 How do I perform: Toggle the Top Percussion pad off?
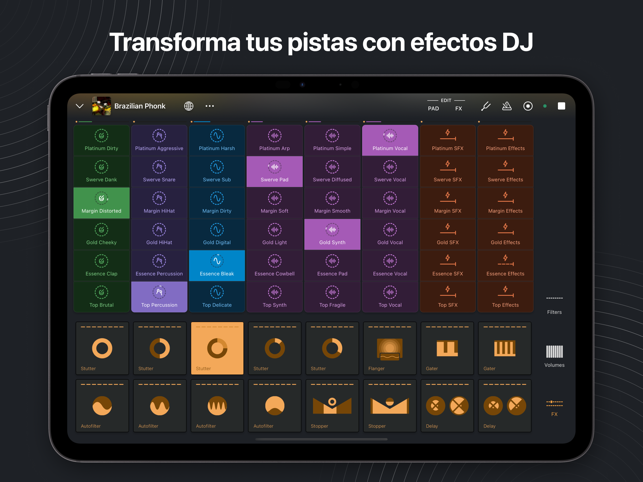click(x=159, y=297)
